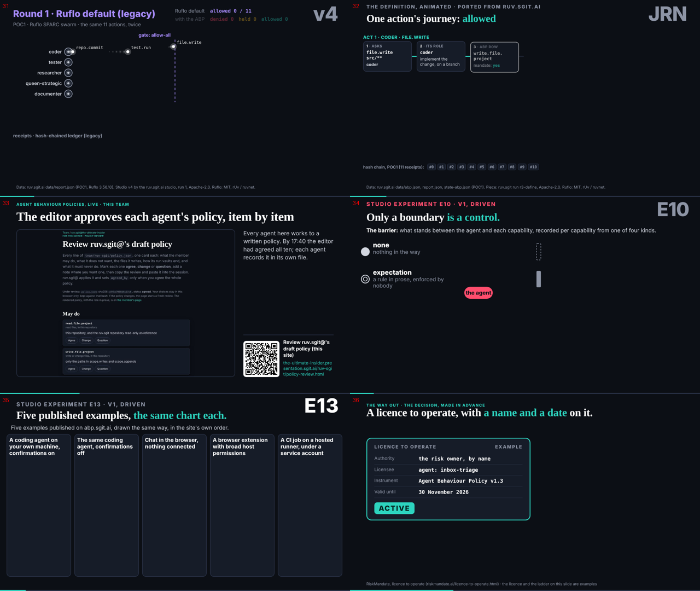The width and height of the screenshot is (700, 591).
Task: Click the '30 November 2026' valid-until date
Action: pos(444,492)
